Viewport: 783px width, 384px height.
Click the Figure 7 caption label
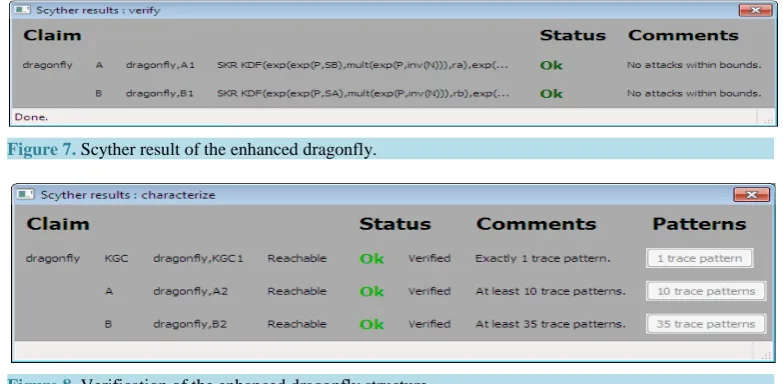[x=41, y=149]
